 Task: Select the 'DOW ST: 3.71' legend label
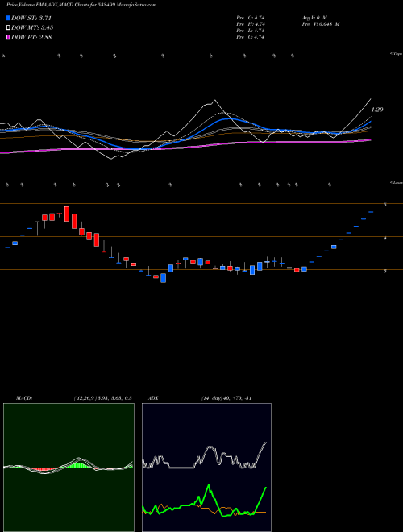pos(31,18)
